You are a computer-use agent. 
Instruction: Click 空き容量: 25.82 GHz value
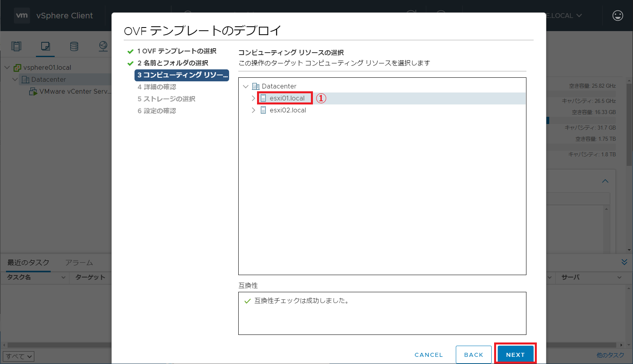pyautogui.click(x=592, y=86)
